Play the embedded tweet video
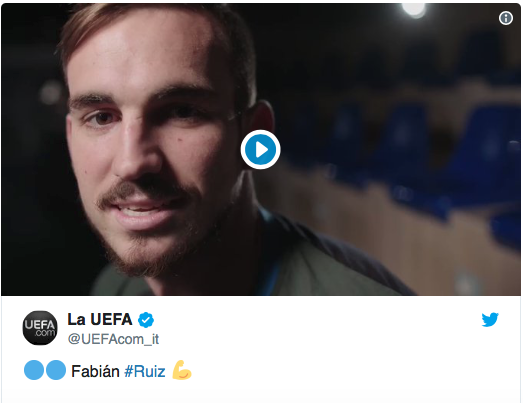The width and height of the screenshot is (523, 403). pyautogui.click(x=260, y=149)
